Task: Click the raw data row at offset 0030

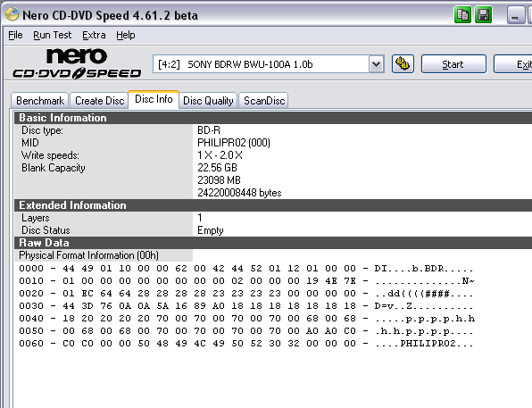Action: (x=246, y=306)
